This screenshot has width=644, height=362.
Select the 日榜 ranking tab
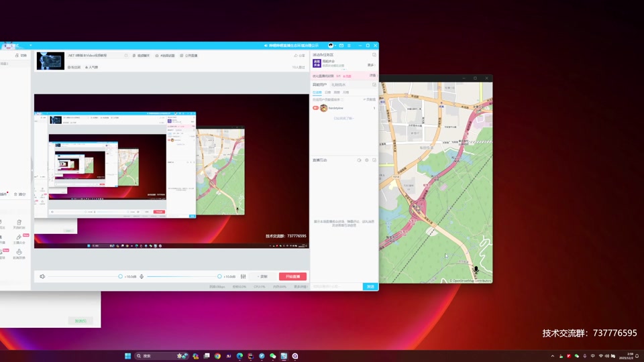point(327,93)
